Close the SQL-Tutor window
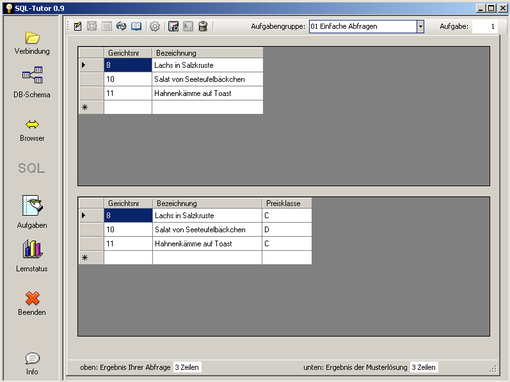This screenshot has height=382, width=510. coord(503,8)
